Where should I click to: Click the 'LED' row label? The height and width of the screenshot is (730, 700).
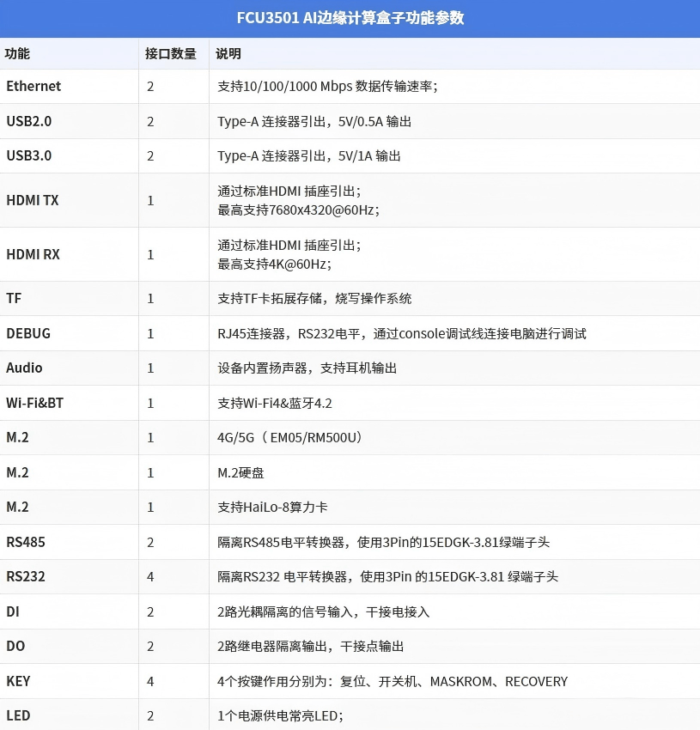(18, 715)
